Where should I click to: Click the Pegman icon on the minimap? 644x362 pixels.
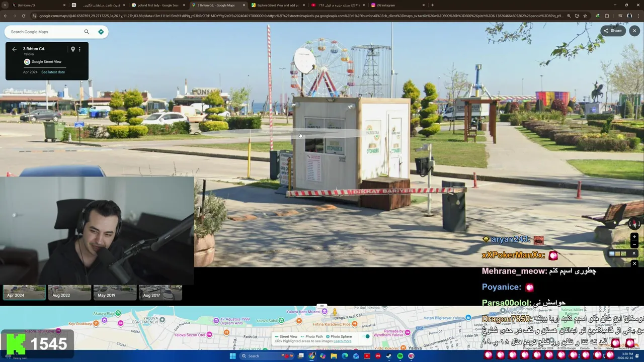[x=334, y=312]
